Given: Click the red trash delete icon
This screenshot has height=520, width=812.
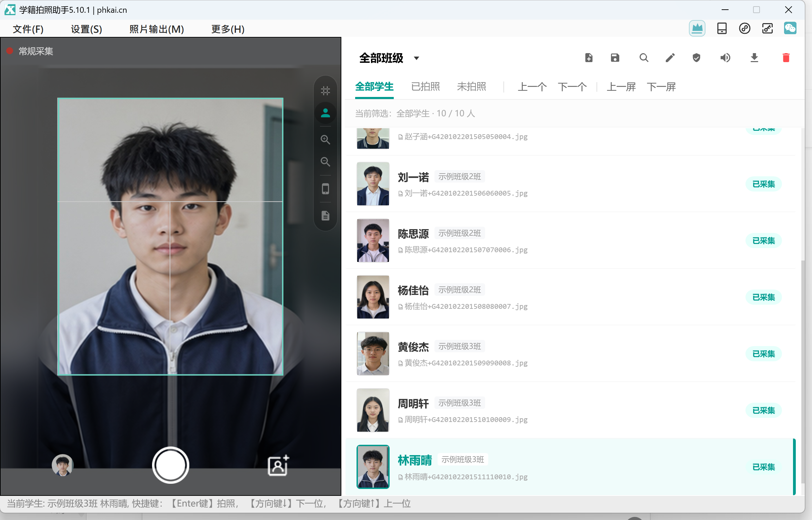Looking at the screenshot, I should point(786,58).
